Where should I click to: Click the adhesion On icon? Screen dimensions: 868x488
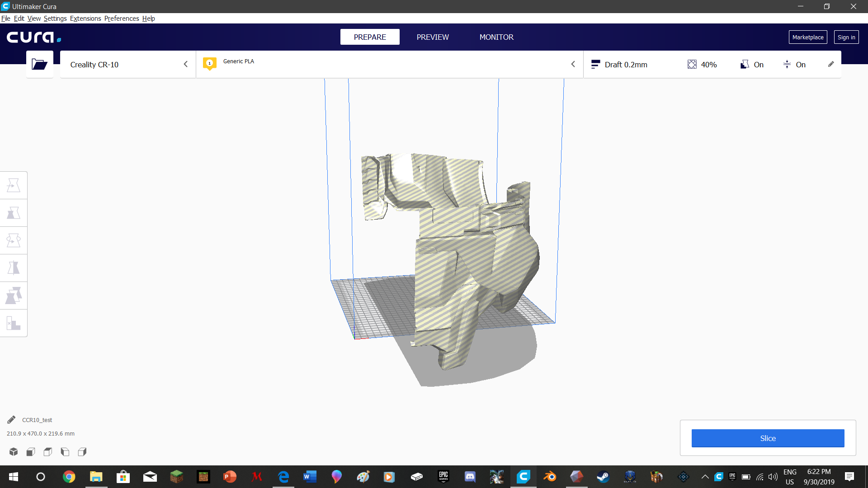tap(787, 64)
